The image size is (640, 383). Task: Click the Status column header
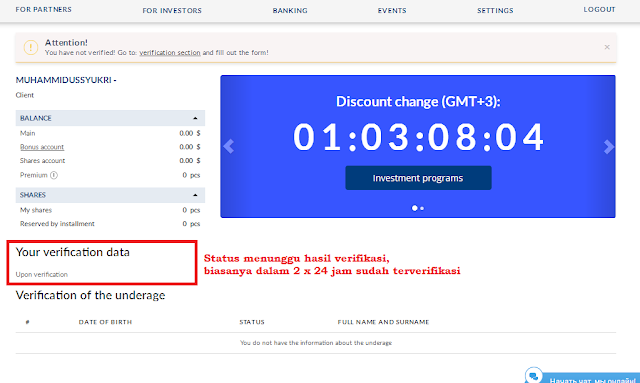click(x=252, y=322)
